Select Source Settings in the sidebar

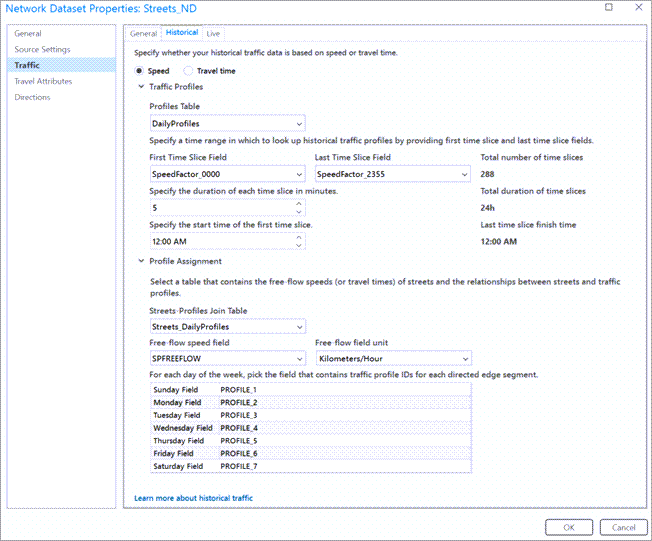pyautogui.click(x=42, y=49)
